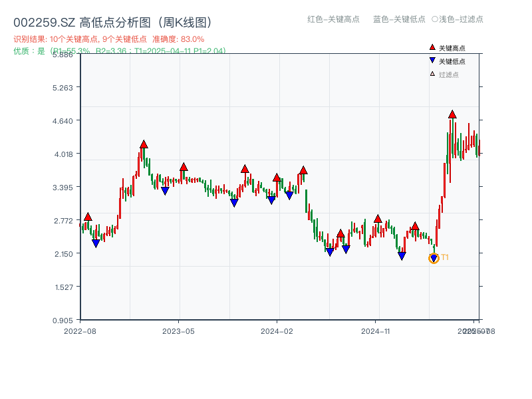This screenshot has height=399, width=532.
Task: Select the leftmost blue key-low triangle marker
Action: pyautogui.click(x=96, y=243)
